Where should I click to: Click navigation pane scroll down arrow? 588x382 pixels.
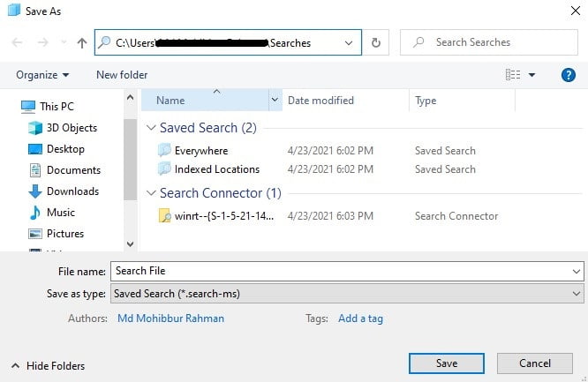click(130, 244)
